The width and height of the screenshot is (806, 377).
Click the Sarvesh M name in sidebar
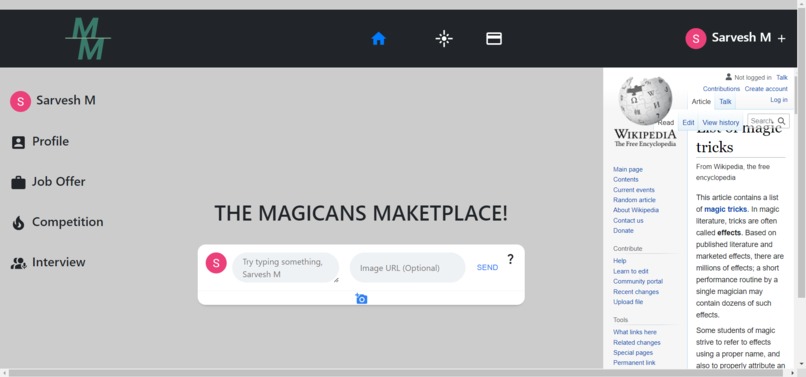(x=66, y=100)
